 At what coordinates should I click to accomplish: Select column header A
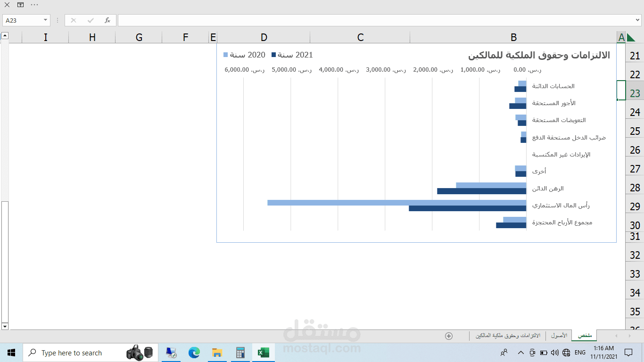click(621, 37)
